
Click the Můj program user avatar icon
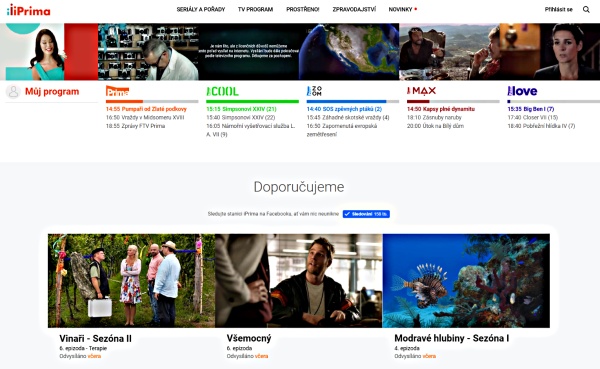[x=13, y=92]
